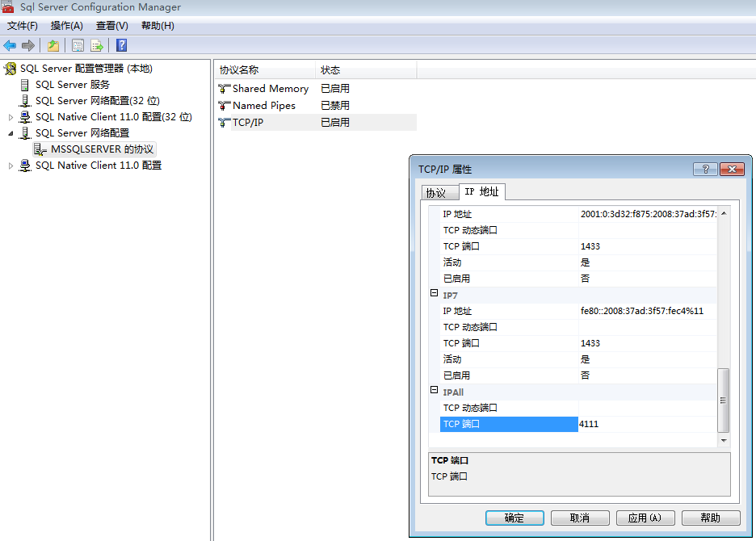Click the TCP/IP protocol icon
756x541 pixels.
(x=225, y=123)
